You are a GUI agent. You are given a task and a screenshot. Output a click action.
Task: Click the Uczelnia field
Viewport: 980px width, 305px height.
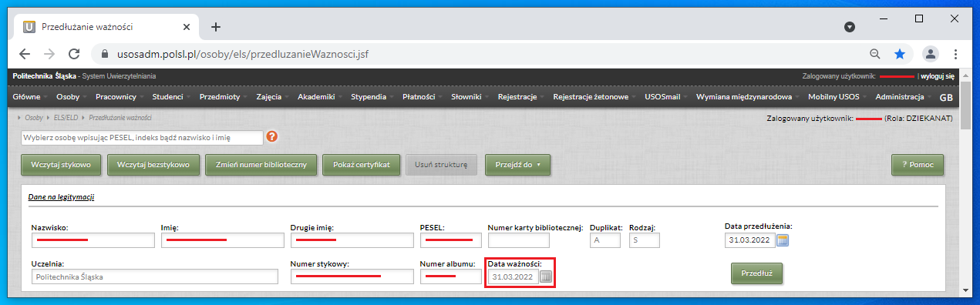point(154,277)
